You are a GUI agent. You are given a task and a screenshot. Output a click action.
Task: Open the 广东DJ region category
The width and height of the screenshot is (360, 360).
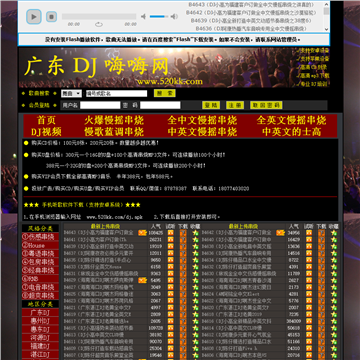40,313
